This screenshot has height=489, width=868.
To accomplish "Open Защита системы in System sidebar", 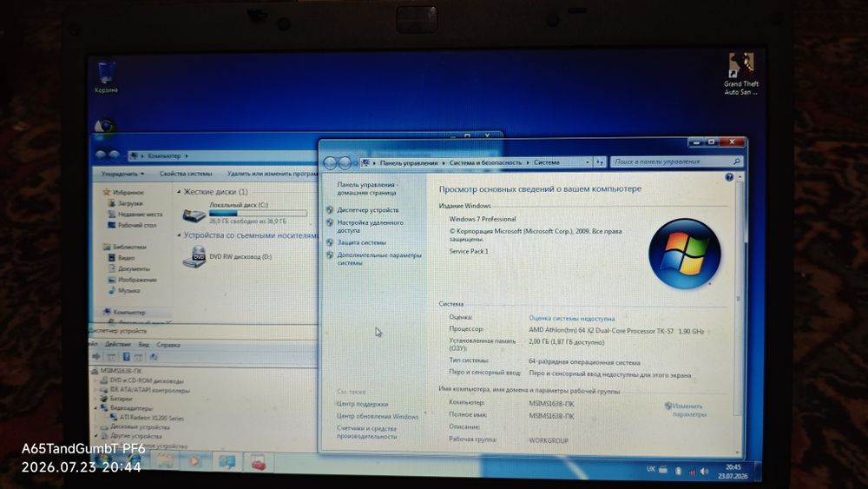I will (x=361, y=242).
